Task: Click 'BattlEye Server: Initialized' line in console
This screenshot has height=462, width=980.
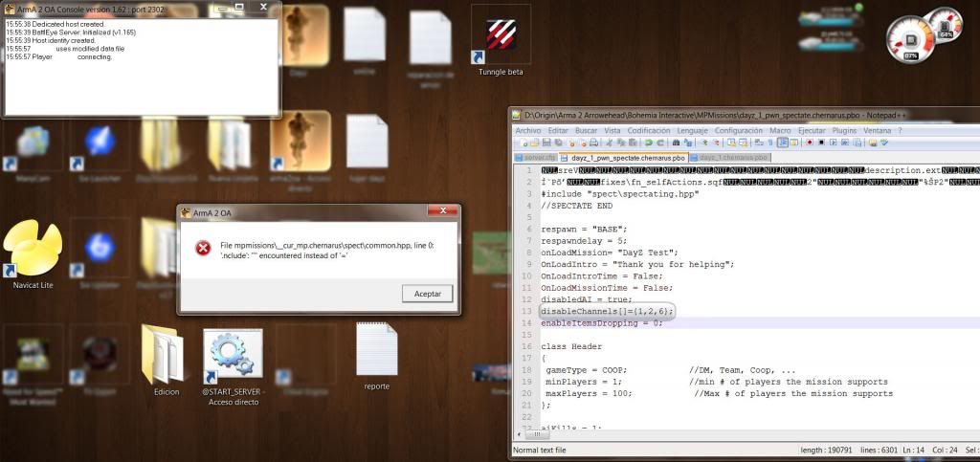Action: click(x=71, y=32)
